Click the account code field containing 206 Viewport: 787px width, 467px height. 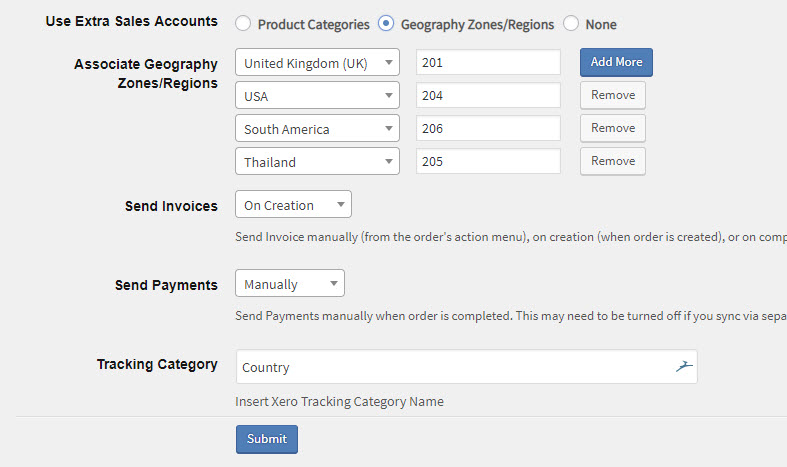pos(488,129)
